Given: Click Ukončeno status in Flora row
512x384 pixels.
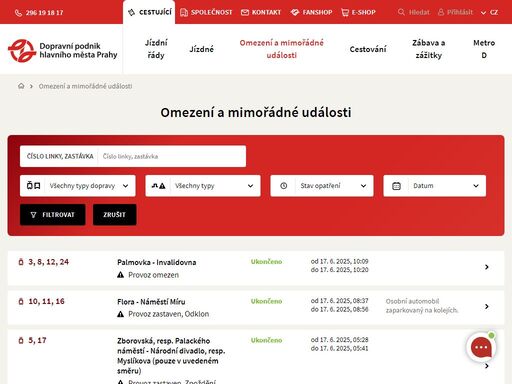Looking at the screenshot, I should [266, 301].
